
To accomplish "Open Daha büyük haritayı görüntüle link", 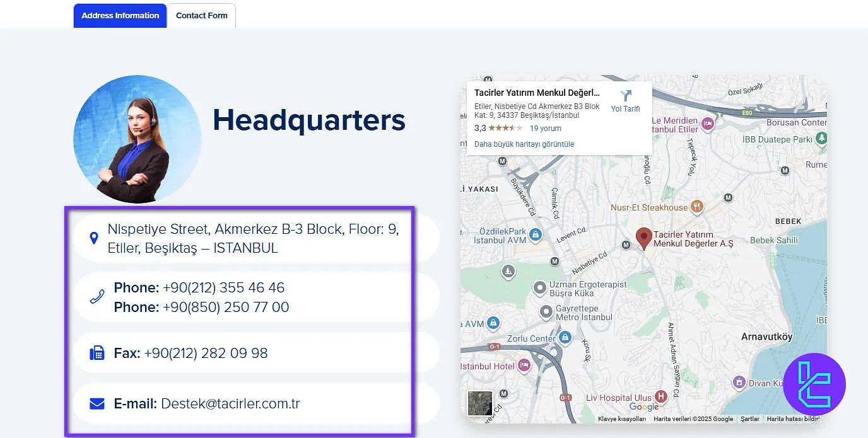I will [524, 144].
